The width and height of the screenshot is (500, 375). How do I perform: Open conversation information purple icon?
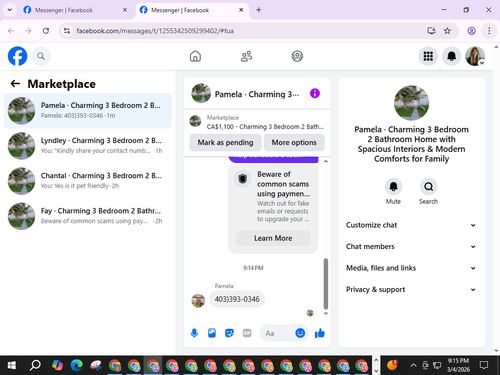[315, 93]
